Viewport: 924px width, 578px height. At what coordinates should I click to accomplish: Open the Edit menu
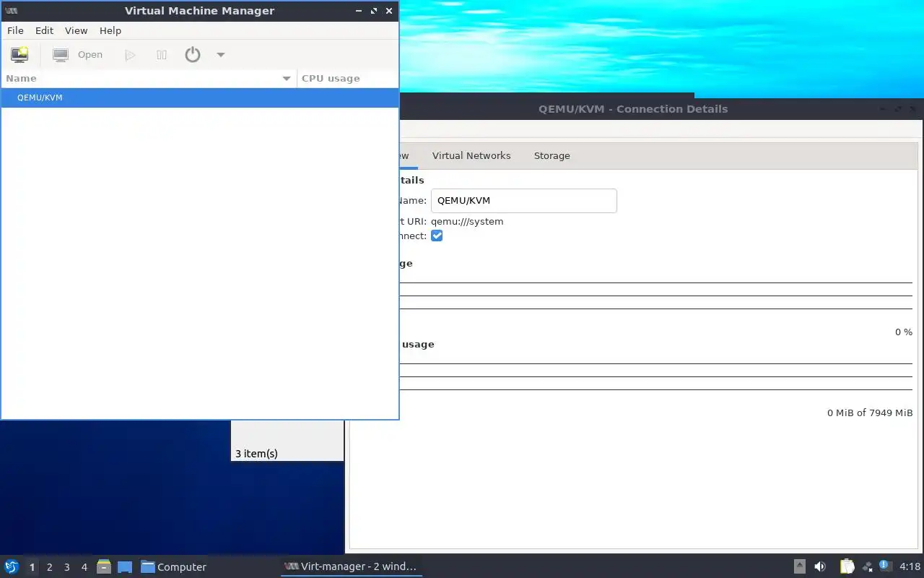(x=44, y=30)
